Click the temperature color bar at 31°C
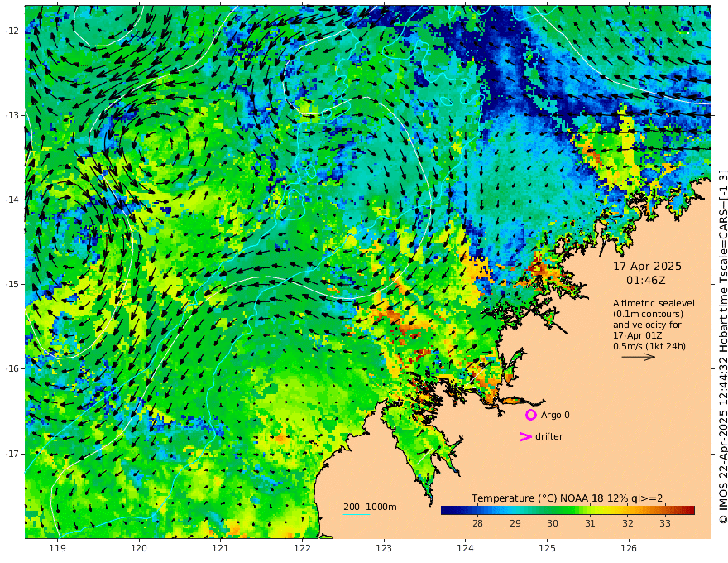This screenshot has height=563, width=728. pyautogui.click(x=590, y=510)
